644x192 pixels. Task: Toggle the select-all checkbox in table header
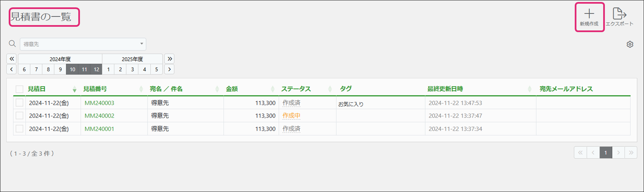(19, 89)
